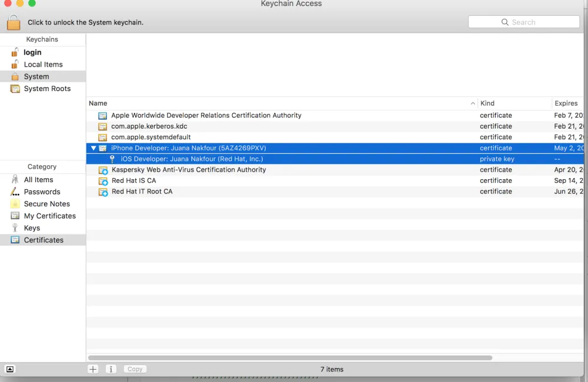Select the System keychain in sidebar
The image size is (588, 382).
[x=43, y=76]
